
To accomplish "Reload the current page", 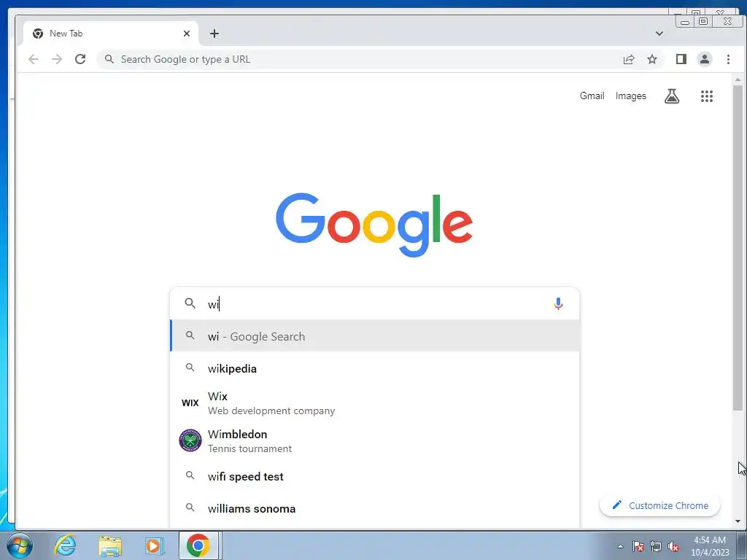I will (x=80, y=59).
